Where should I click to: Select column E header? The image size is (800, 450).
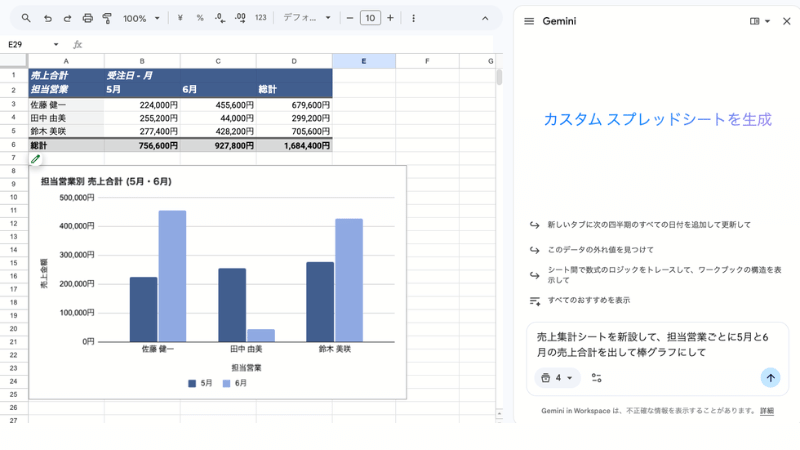(364, 61)
